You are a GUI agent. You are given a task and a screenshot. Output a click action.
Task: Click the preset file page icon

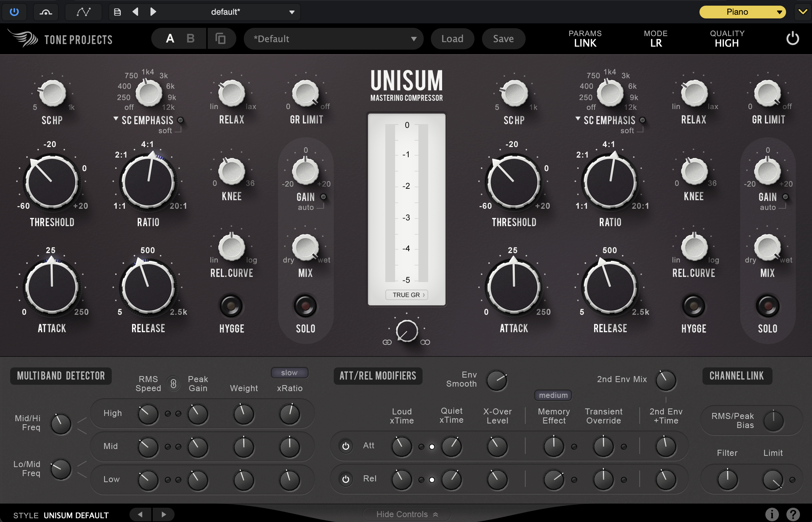point(117,12)
